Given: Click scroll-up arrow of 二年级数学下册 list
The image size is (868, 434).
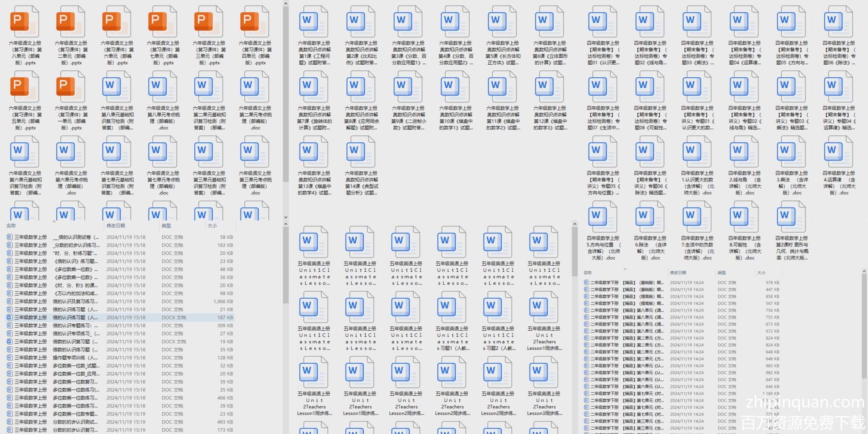Looking at the screenshot, I should tap(864, 272).
